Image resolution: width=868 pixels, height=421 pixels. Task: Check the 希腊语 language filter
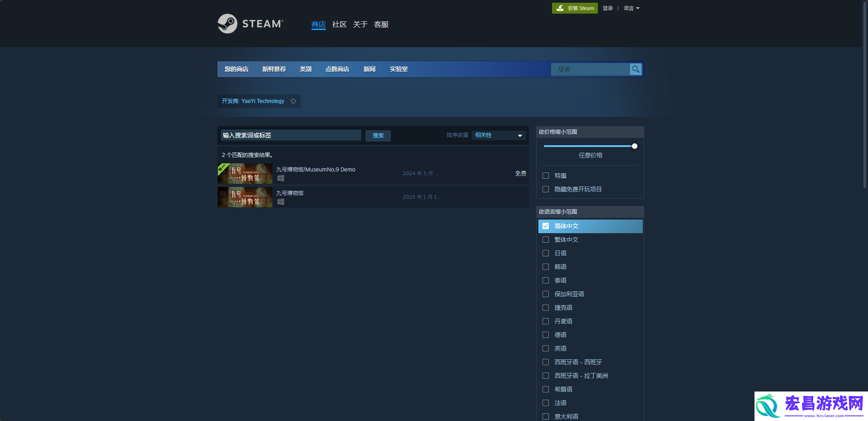(546, 389)
